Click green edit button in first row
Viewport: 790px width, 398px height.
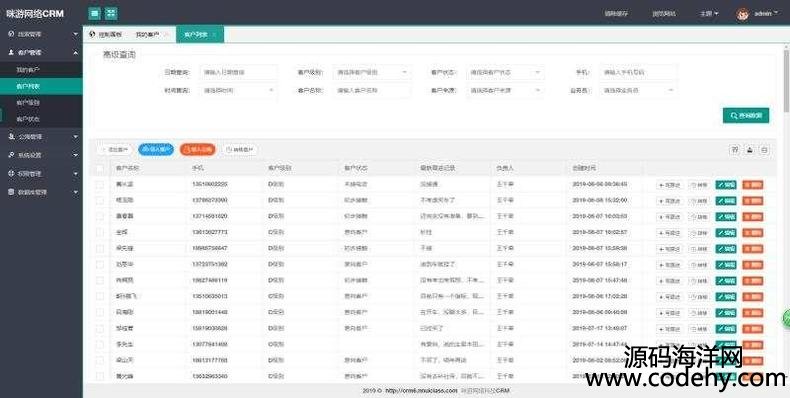[x=726, y=185]
